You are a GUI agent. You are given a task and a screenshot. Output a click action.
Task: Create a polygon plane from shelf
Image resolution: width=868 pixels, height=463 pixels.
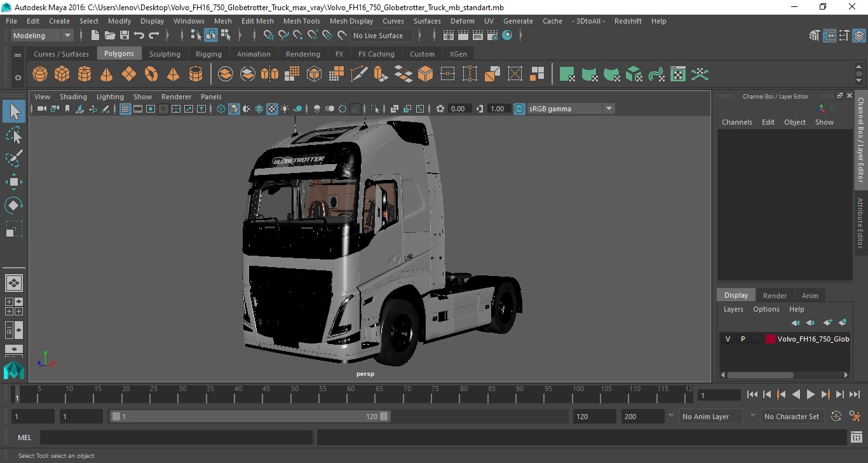(129, 74)
